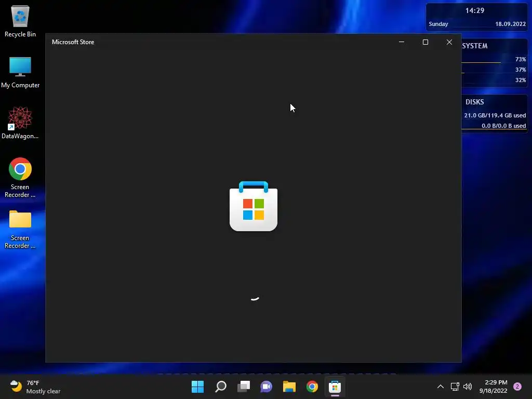The image size is (532, 399).
Task: Maximize the Microsoft Store window
Action: [x=425, y=42]
